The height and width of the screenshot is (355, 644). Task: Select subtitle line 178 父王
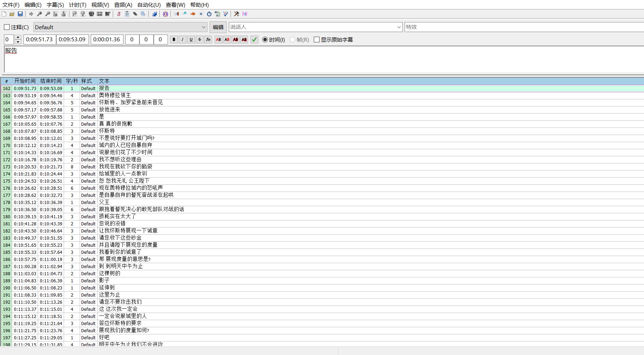point(322,202)
